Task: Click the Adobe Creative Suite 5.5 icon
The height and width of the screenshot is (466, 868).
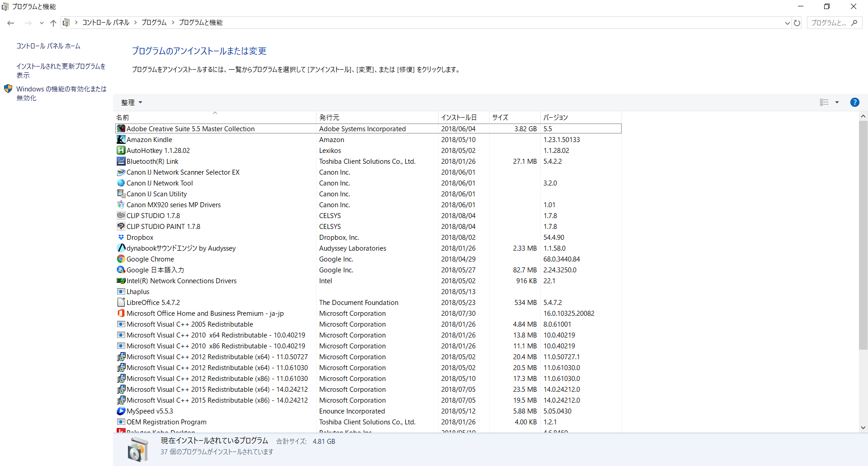Action: pyautogui.click(x=121, y=129)
